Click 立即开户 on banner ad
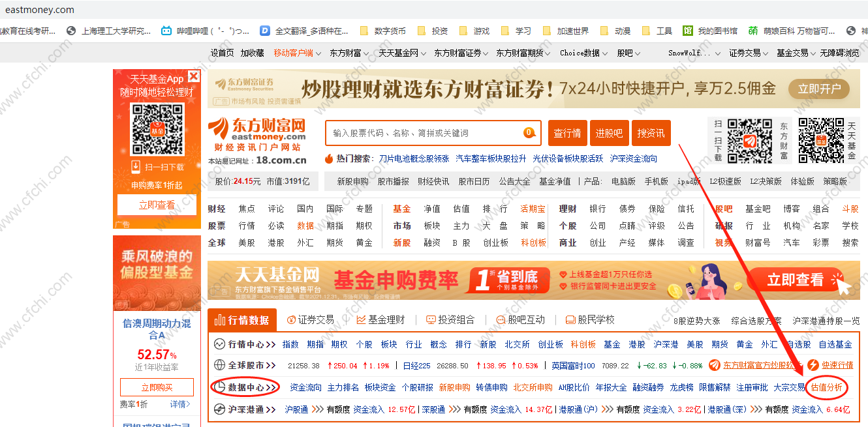868x427 pixels. [x=819, y=89]
